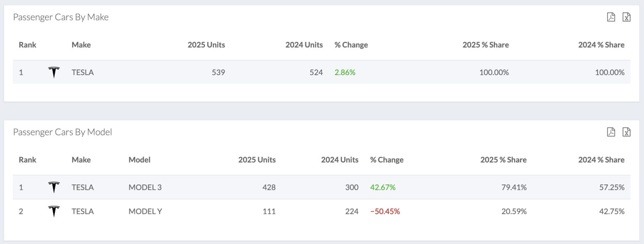The height and width of the screenshot is (244, 644).
Task: Export Passenger Cars By Model to Excel
Action: point(626,132)
